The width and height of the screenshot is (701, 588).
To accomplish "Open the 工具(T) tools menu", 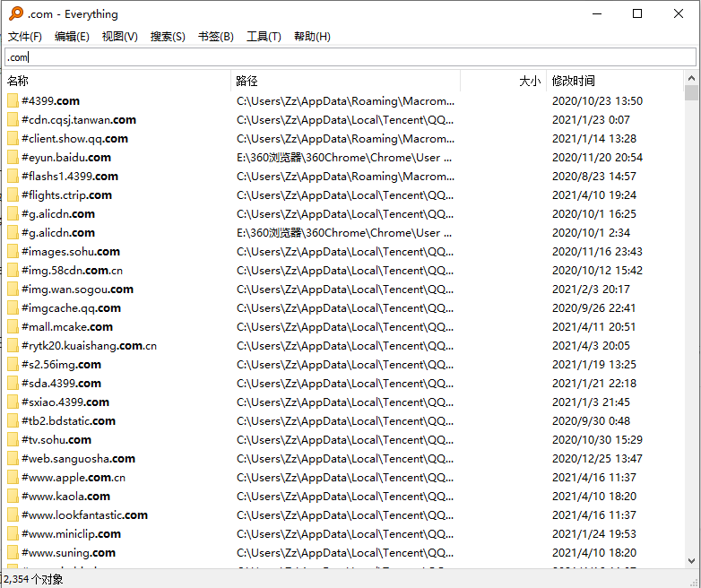I will (x=264, y=36).
